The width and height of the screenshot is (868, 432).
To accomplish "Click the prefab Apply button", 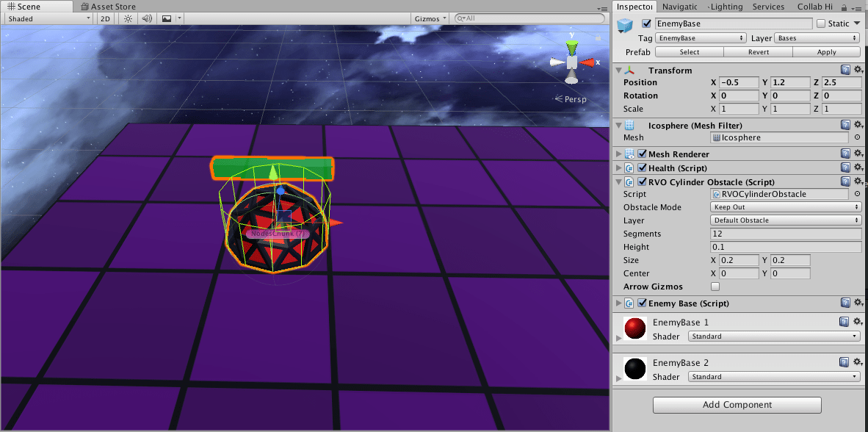I will 826,52.
